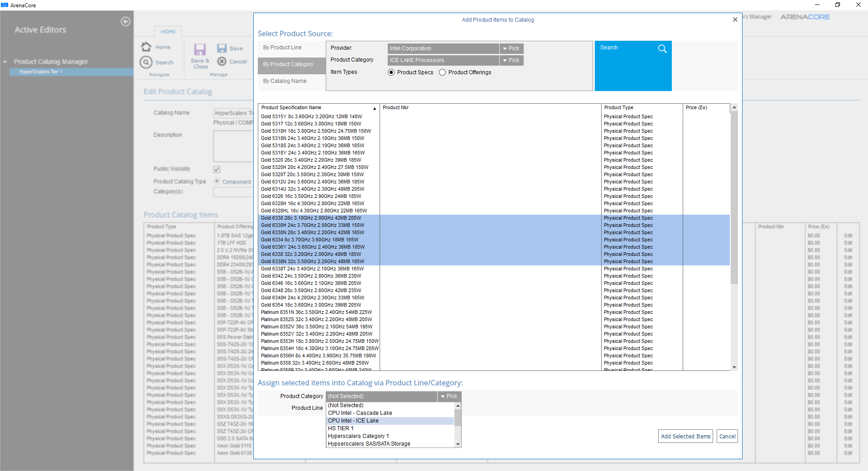The height and width of the screenshot is (471, 868).
Task: Select row Gold 6342 24c 3.50GHz
Action: pyautogui.click(x=494, y=276)
